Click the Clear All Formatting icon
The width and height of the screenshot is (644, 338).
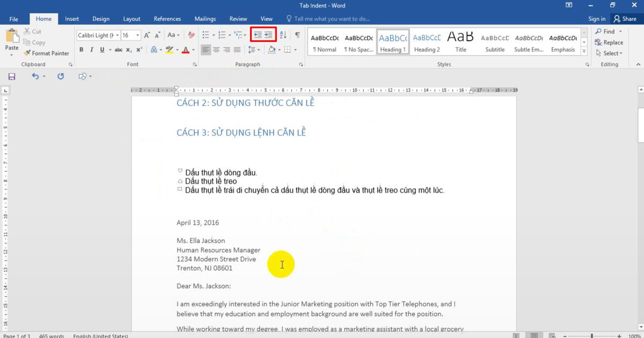(x=191, y=35)
